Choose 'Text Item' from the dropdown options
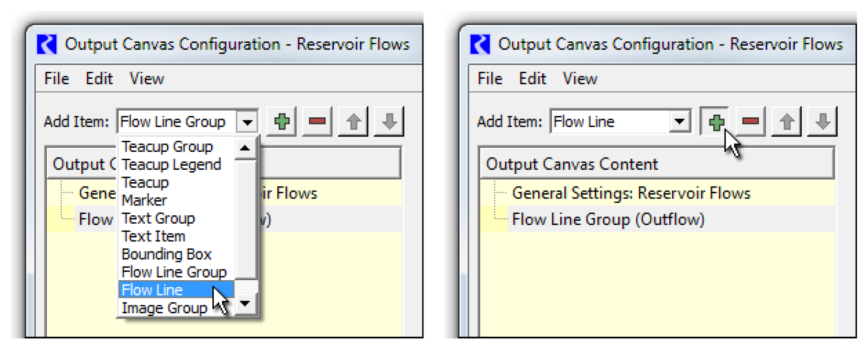Viewport: 868px width, 349px height. click(153, 236)
